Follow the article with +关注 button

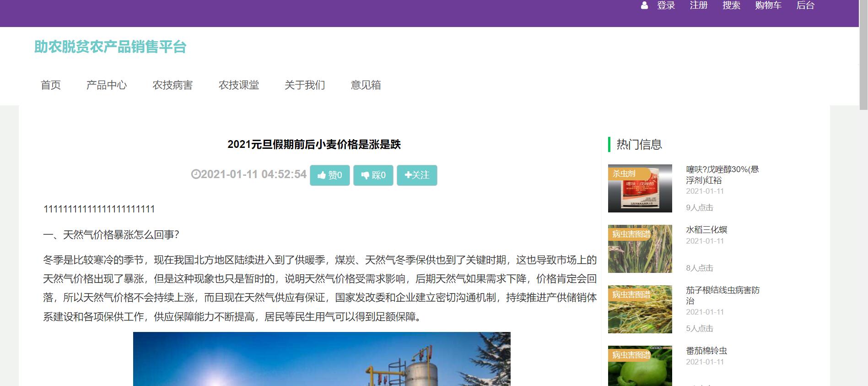[x=417, y=175]
